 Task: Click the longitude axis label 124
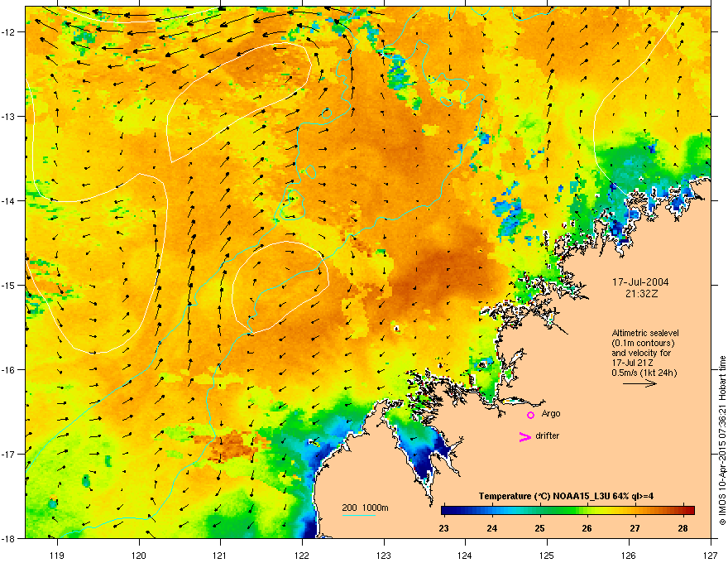[x=465, y=555]
